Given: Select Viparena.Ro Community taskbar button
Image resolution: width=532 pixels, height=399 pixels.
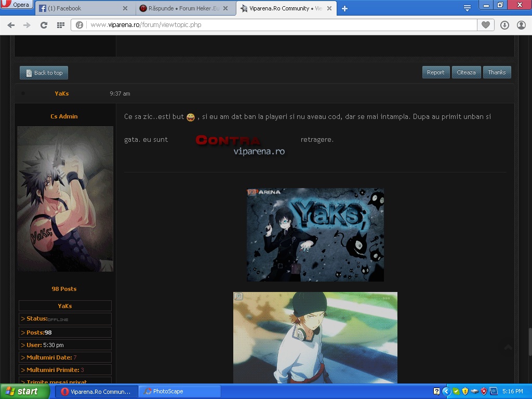Looking at the screenshot, I should point(96,392).
